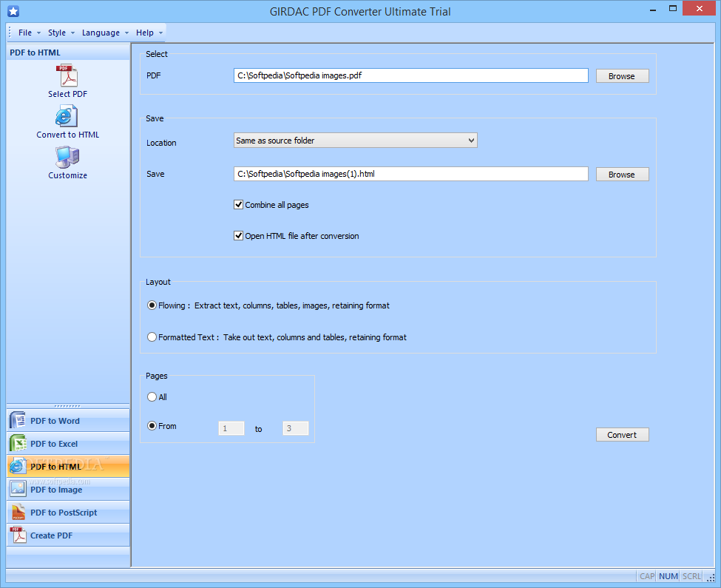Click the PDF to HTML panel header
The width and height of the screenshot is (721, 588).
point(68,53)
